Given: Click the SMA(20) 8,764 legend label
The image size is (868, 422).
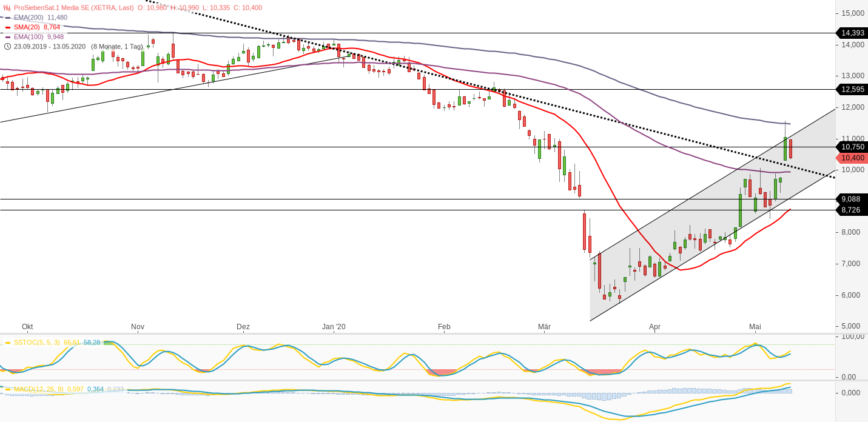Looking at the screenshot, I should 37,27.
